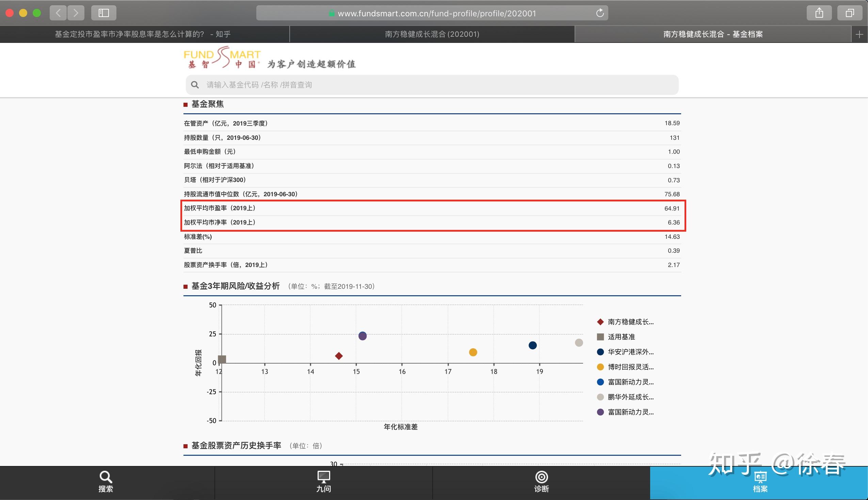
Task: Open the 九问 monitor icon at the bottom
Action: (323, 477)
